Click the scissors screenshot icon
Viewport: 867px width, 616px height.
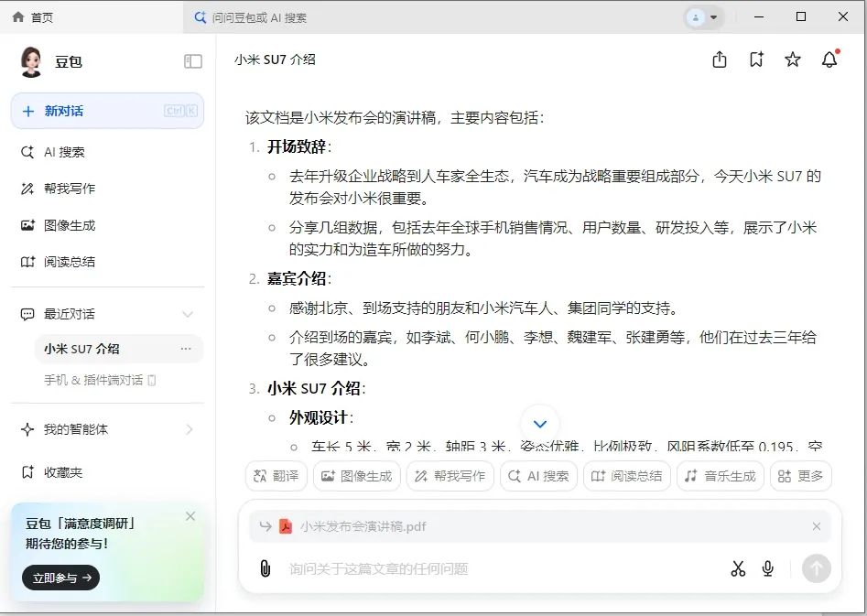(738, 568)
